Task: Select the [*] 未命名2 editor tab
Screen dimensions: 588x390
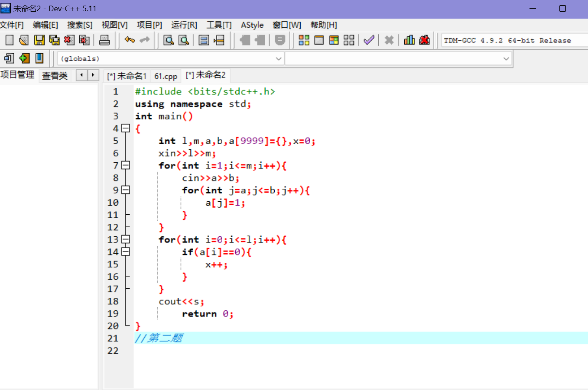Action: pos(206,75)
